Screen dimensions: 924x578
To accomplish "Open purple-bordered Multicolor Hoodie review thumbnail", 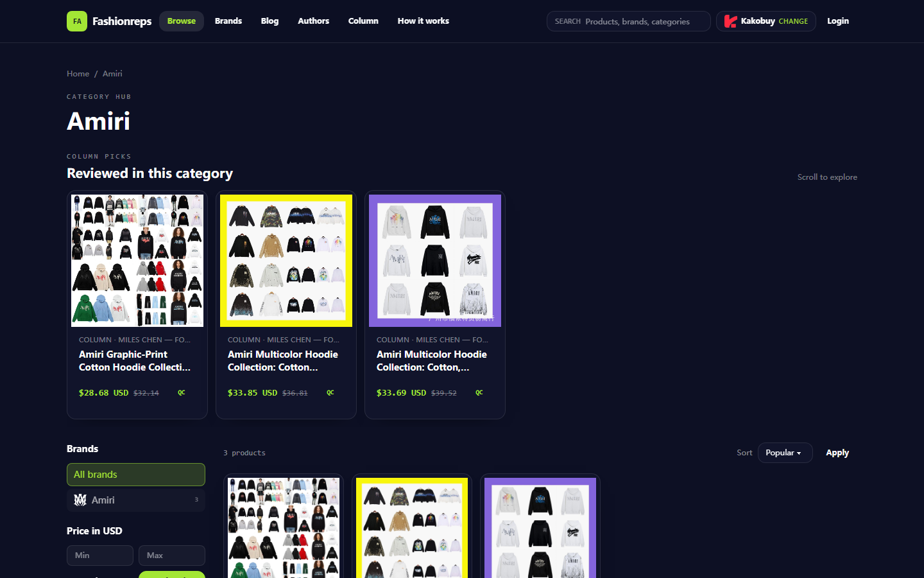I will coord(435,261).
